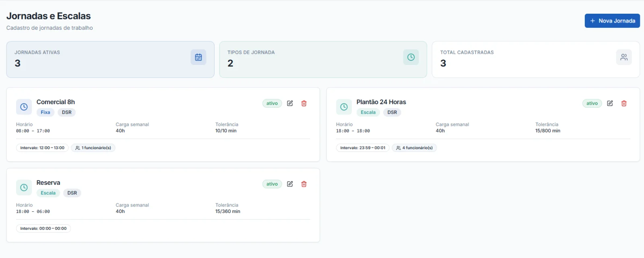
Task: Click the clock icon beside Comercial 8h
Action: 24,107
